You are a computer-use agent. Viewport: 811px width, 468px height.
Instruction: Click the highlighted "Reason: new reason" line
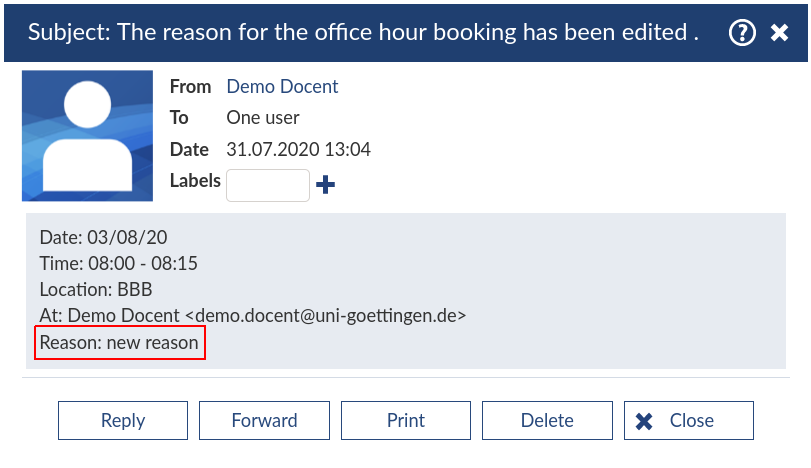[x=119, y=343]
